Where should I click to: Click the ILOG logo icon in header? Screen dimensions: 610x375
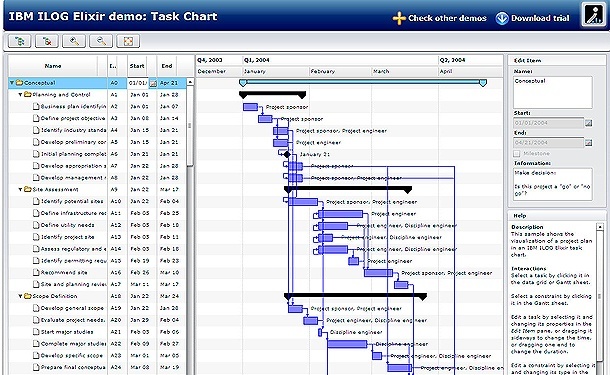click(x=593, y=15)
